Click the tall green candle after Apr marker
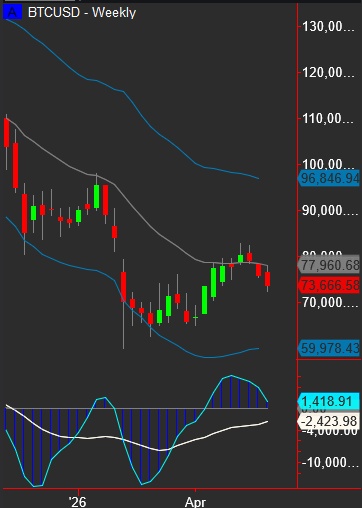 204,300
